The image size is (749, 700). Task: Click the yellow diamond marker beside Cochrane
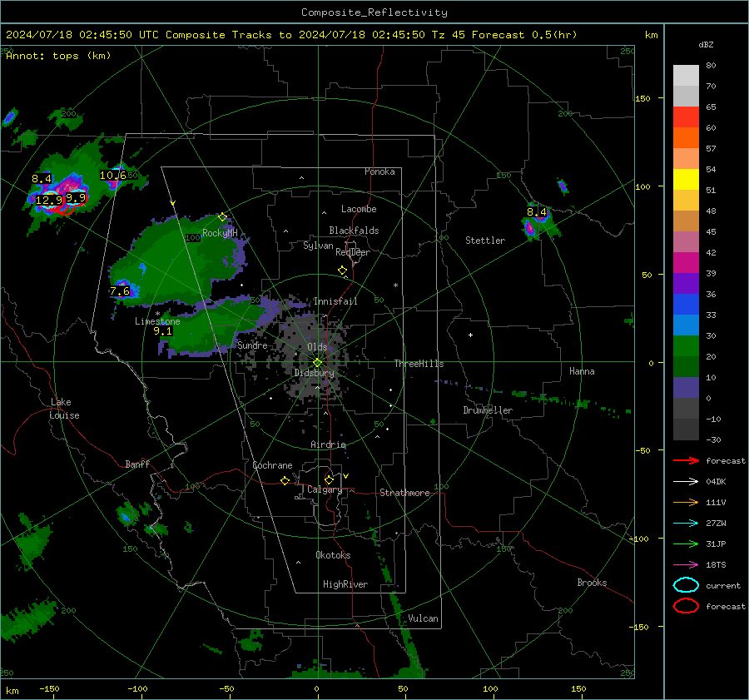pos(285,481)
